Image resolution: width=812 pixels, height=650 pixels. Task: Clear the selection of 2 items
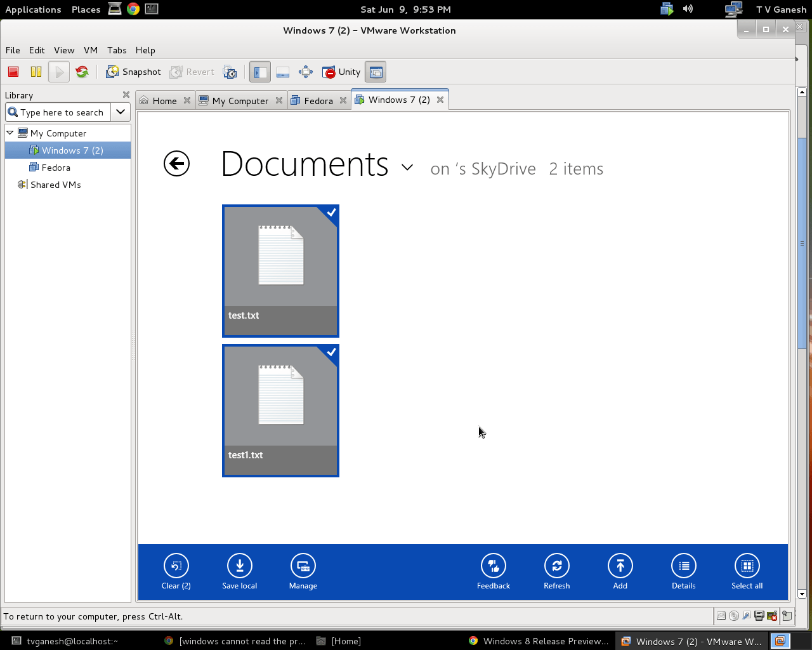176,572
